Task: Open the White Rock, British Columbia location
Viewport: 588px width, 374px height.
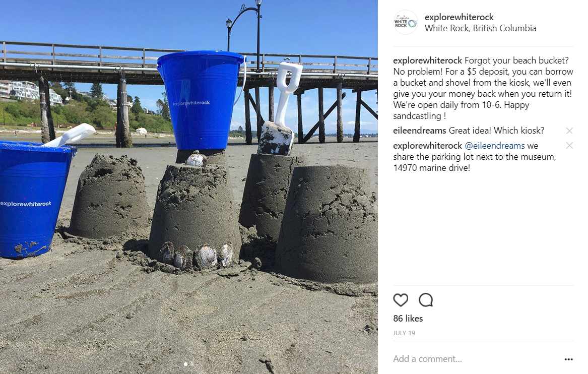Action: pos(480,28)
